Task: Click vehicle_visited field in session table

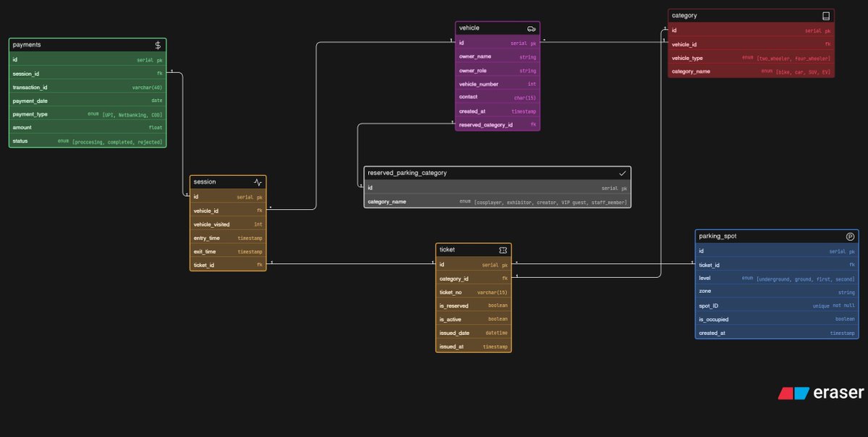Action: tap(228, 224)
